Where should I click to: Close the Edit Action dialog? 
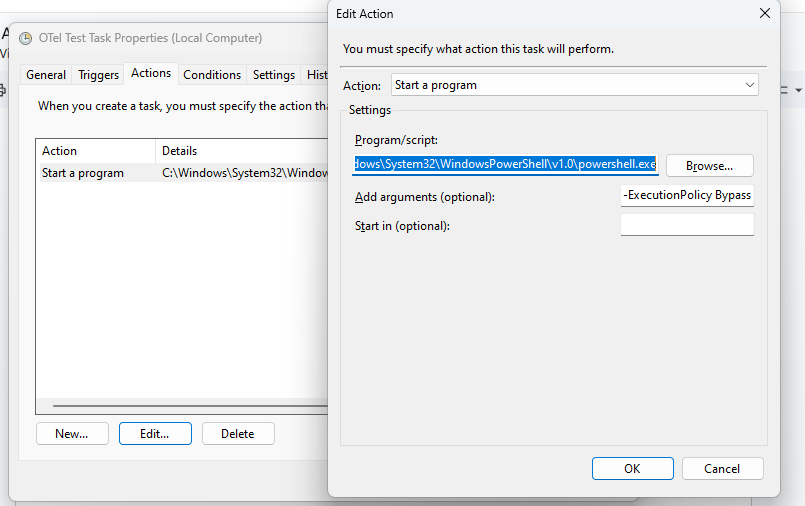(765, 14)
